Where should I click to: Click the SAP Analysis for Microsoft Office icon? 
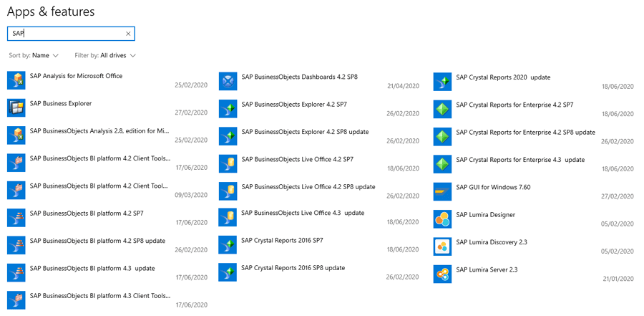point(16,80)
